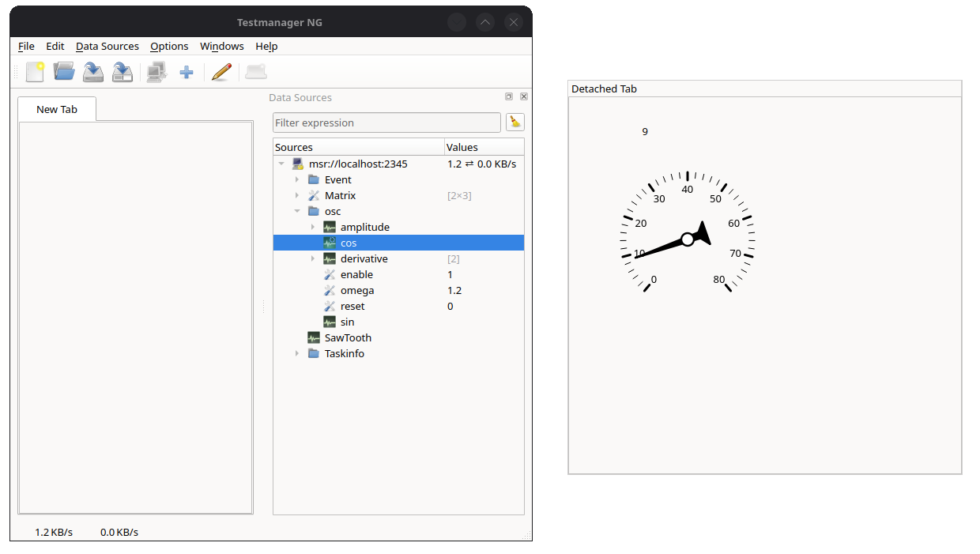Expand the Taskinfo folder
The height and width of the screenshot is (554, 980).
coord(297,353)
